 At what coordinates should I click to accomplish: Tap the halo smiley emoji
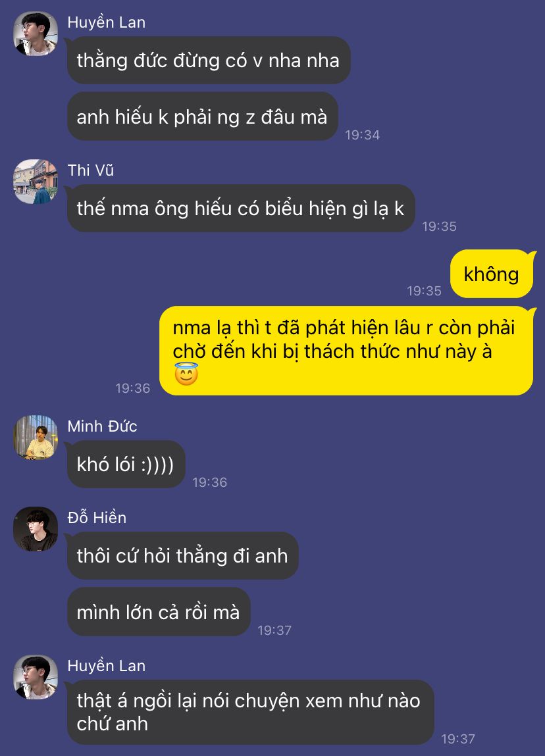(186, 374)
